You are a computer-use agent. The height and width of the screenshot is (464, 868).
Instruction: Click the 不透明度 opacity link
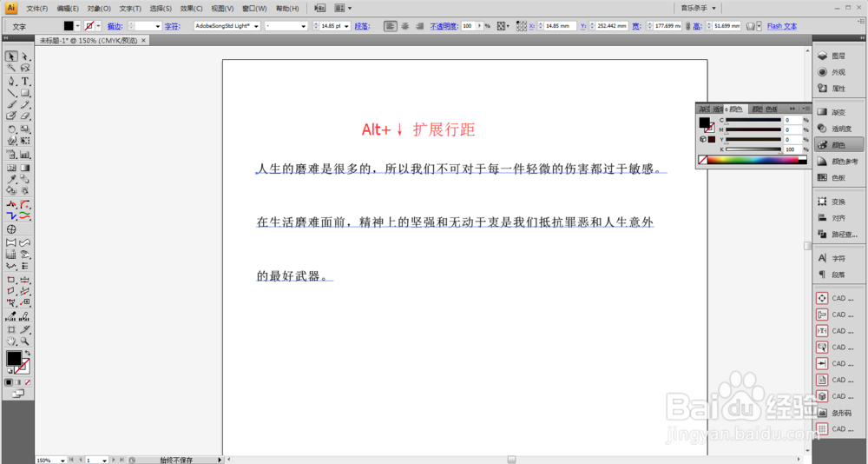point(444,26)
